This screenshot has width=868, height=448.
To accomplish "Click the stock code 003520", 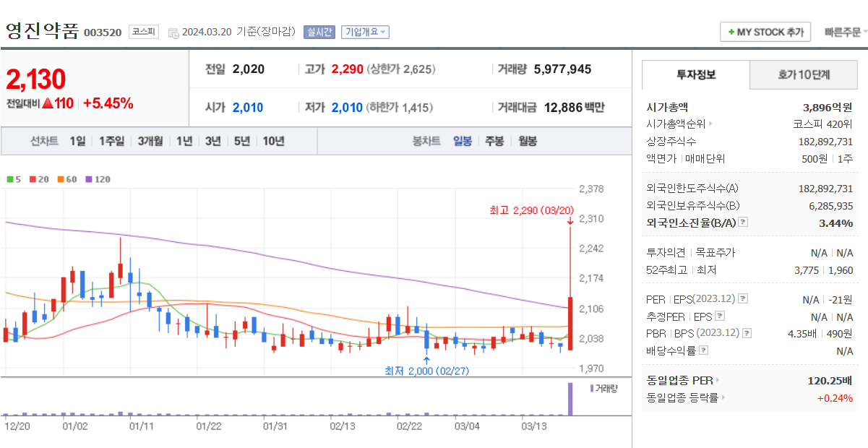I will click(103, 33).
